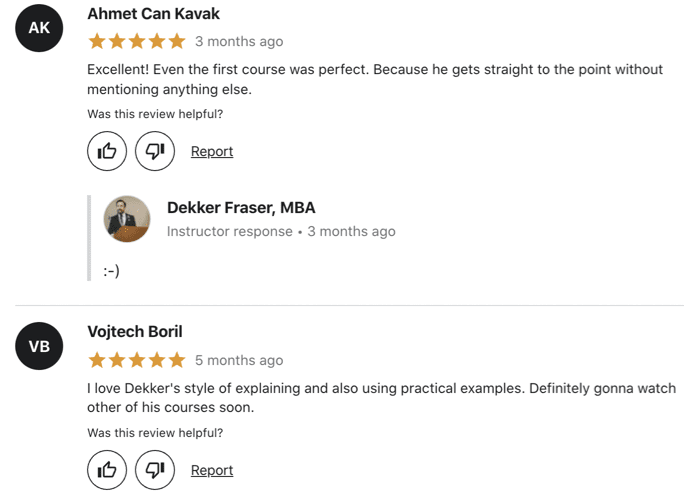Click the '3 months ago' timestamp beside Ahmet's stars

tap(239, 42)
